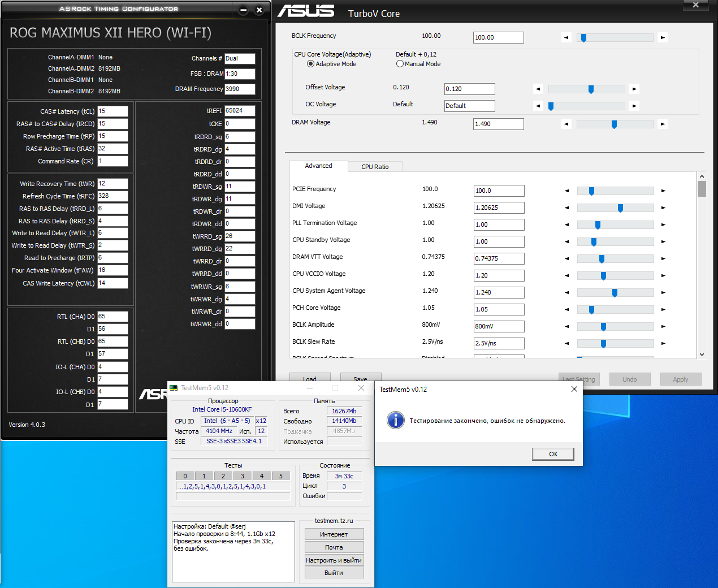Click the BCLK Frequency decrease arrow

566,38
